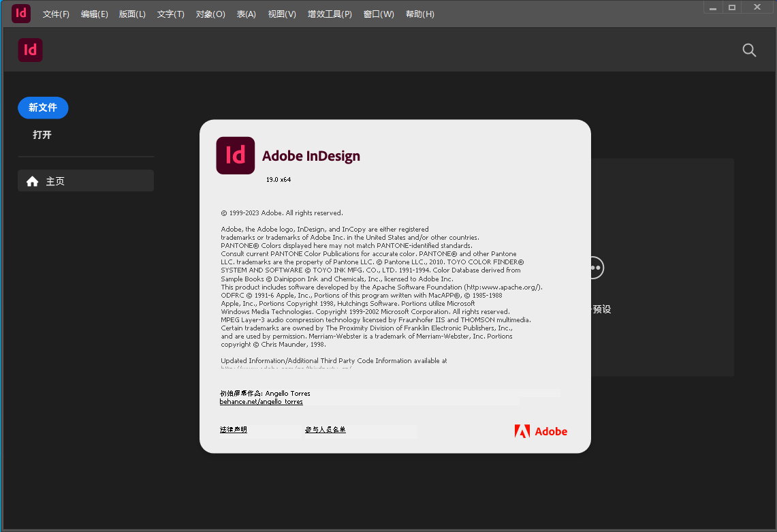Viewport: 777px width, 532px height.
Task: Click the Adobe InDesign title text
Action: (311, 156)
